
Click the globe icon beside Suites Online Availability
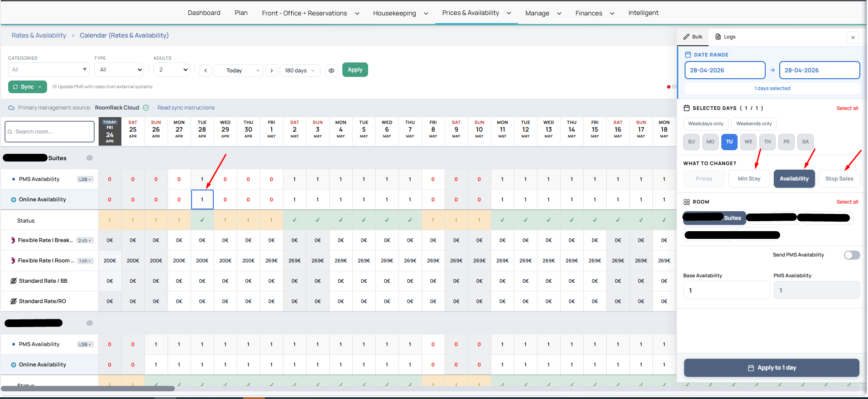[14, 199]
